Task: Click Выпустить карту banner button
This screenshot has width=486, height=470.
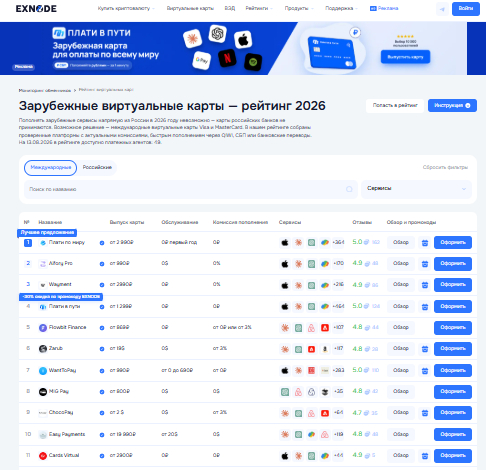Action: click(x=405, y=57)
